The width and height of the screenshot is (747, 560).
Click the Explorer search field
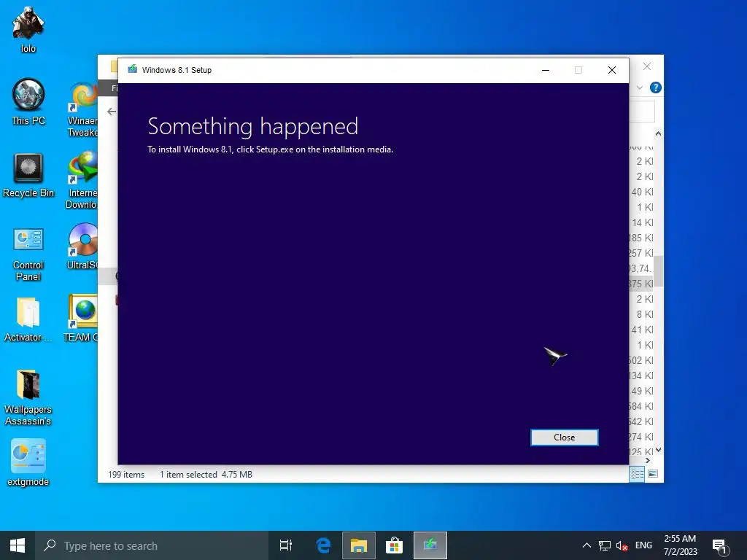[x=642, y=112]
